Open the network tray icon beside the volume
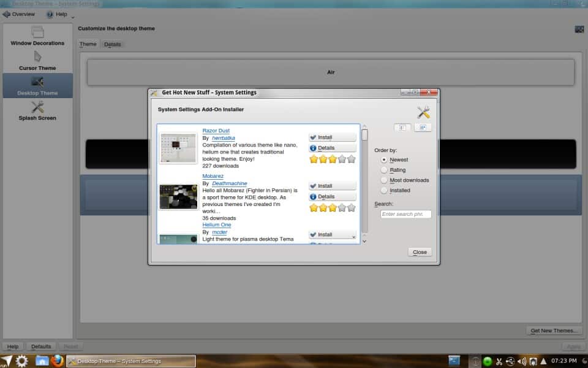Image resolution: width=588 pixels, height=368 pixels. click(533, 362)
